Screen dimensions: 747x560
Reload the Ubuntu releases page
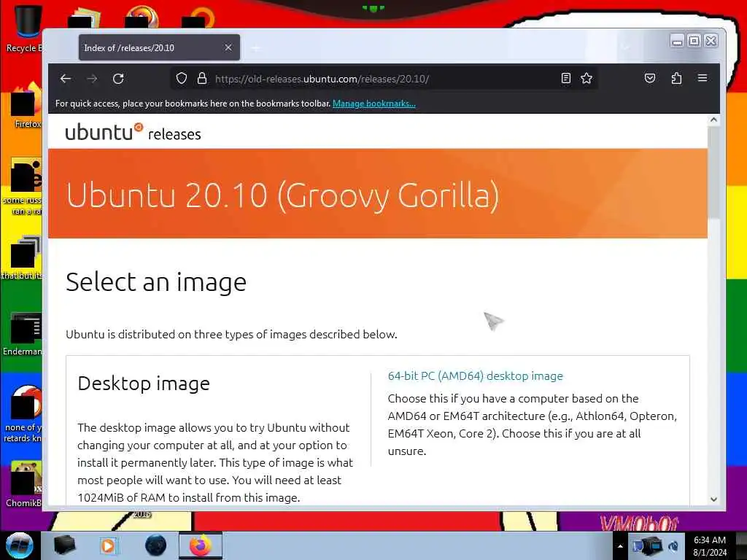(x=118, y=79)
